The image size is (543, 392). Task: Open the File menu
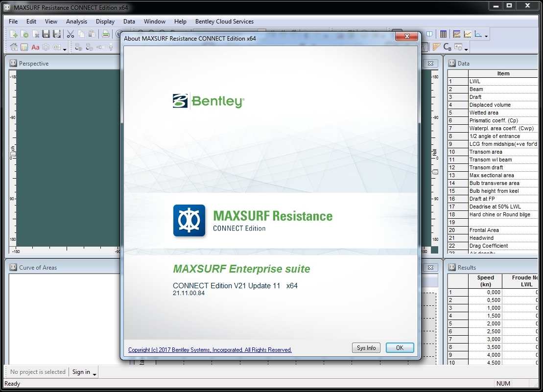tap(13, 22)
